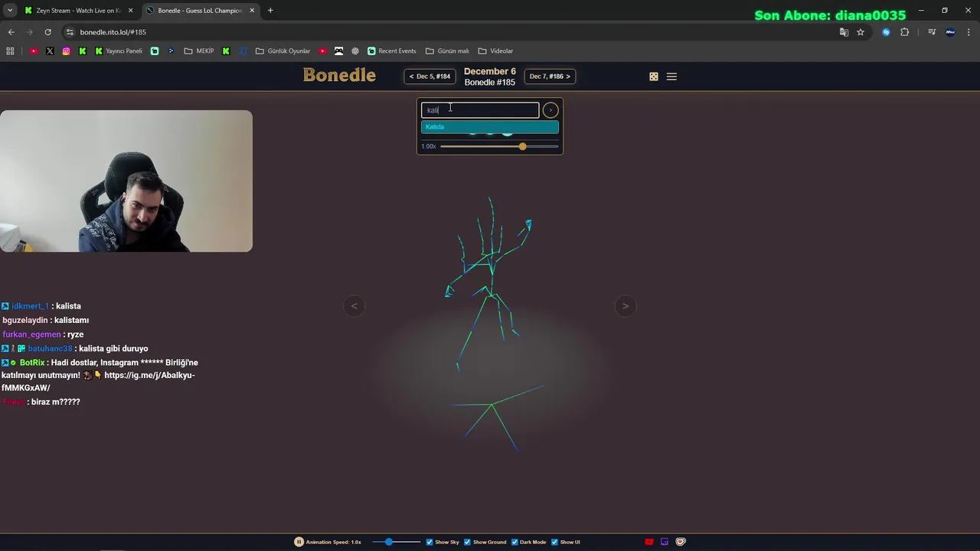Open the X bookmark in bookmarks bar
980x551 pixels.
coord(50,51)
